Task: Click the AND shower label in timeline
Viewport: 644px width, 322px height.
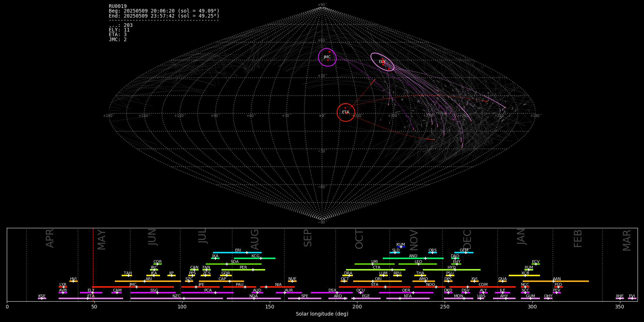Action: pos(413,256)
